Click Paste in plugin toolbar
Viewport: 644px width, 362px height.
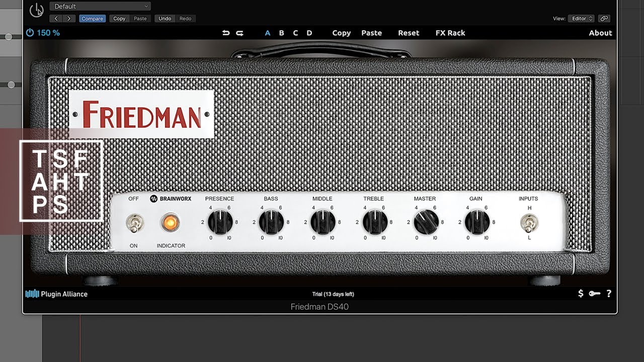371,33
